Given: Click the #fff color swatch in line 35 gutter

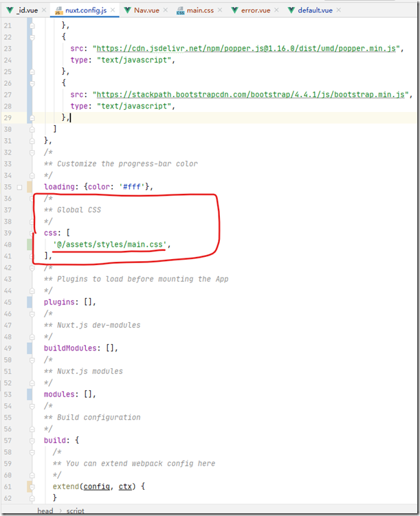Looking at the screenshot, I should coord(19,188).
